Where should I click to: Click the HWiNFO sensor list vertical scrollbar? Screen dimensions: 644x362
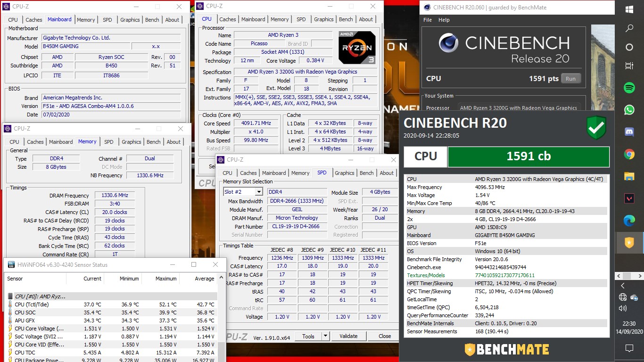coord(221,318)
